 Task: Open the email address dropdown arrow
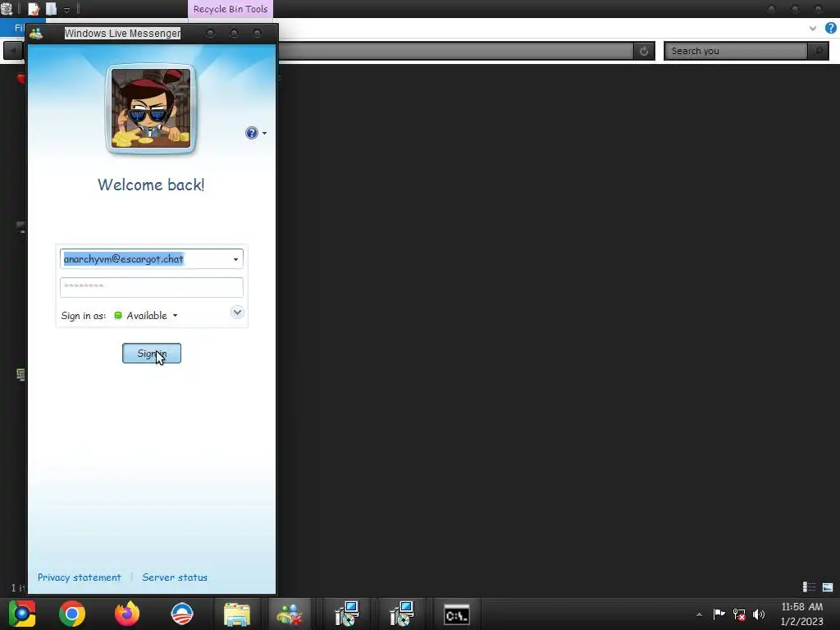pos(235,259)
